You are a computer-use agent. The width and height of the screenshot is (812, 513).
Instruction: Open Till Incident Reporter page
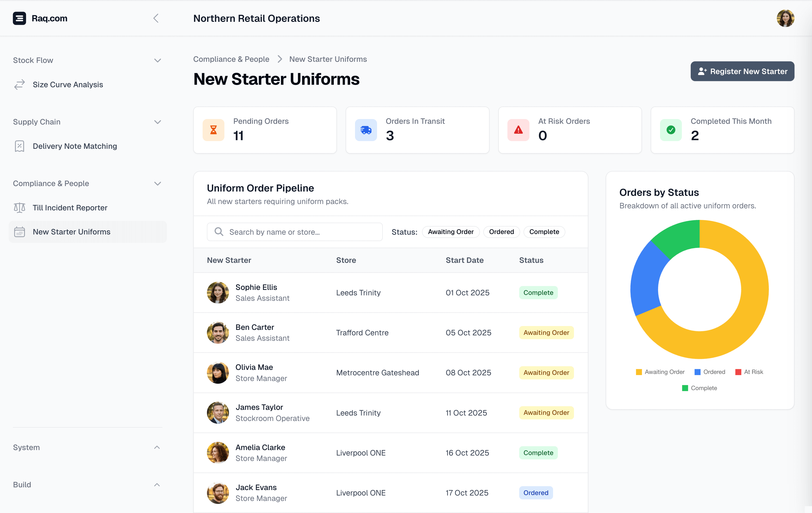(70, 208)
